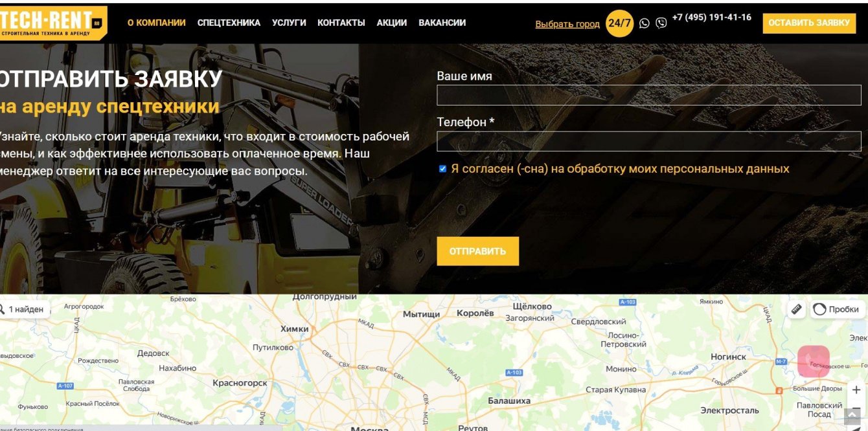Open the Выбрать город city selector
The width and height of the screenshot is (868, 431).
pos(567,24)
